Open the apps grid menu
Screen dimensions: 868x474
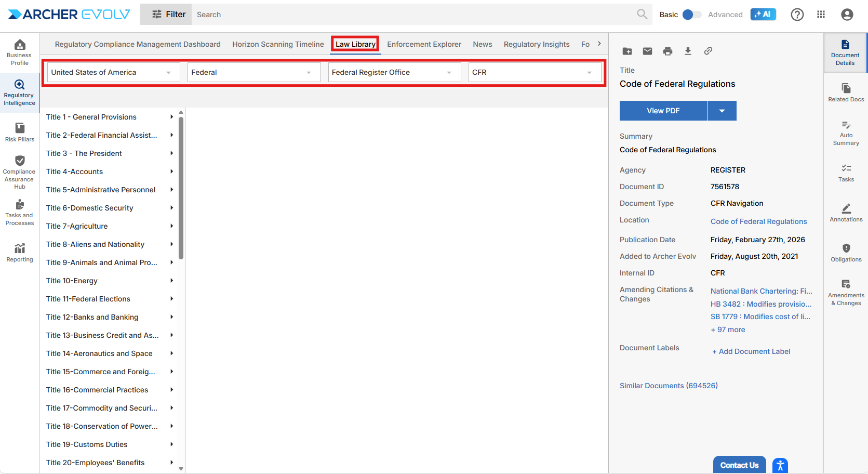tap(821, 15)
